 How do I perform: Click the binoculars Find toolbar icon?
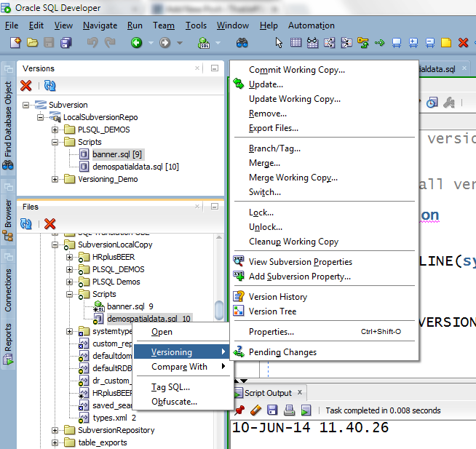[x=242, y=43]
